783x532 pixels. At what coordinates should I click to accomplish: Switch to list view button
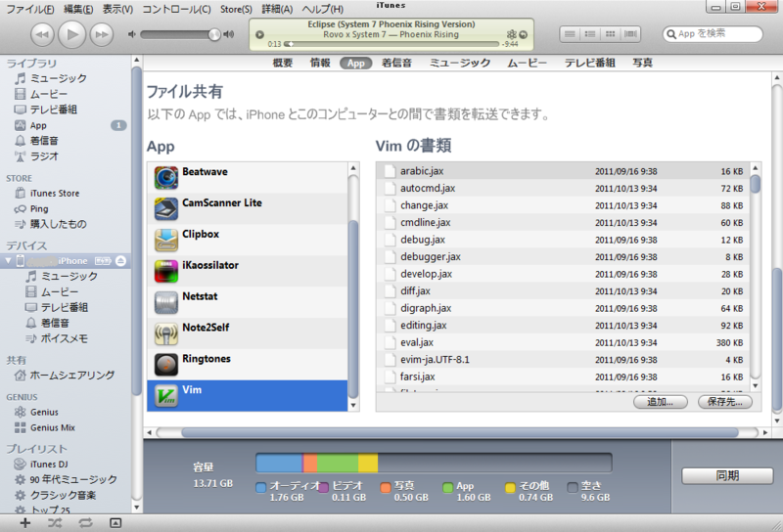pos(570,34)
